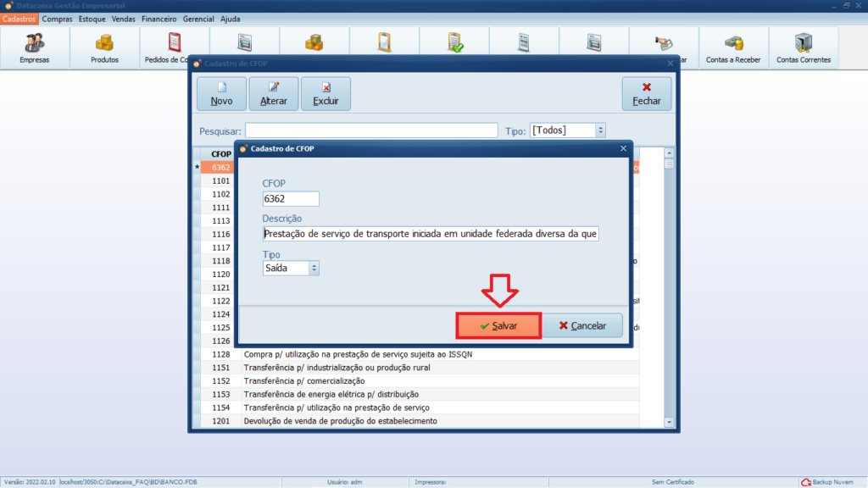Open the Financeiro menu
The image size is (868, 488).
[x=159, y=19]
